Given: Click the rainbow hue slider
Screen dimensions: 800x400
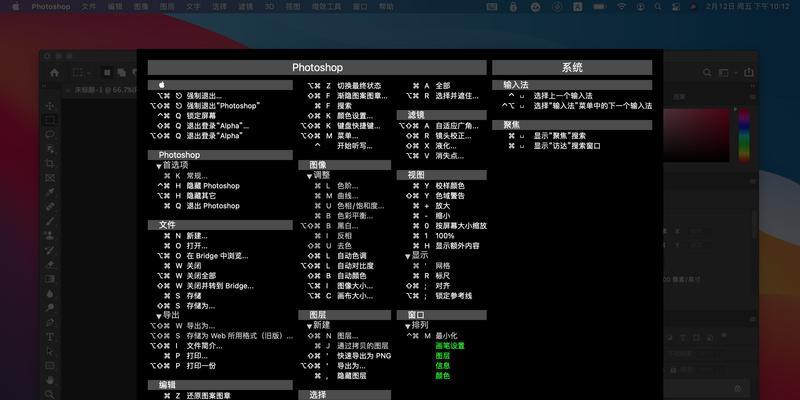Looking at the screenshot, I should (x=744, y=135).
